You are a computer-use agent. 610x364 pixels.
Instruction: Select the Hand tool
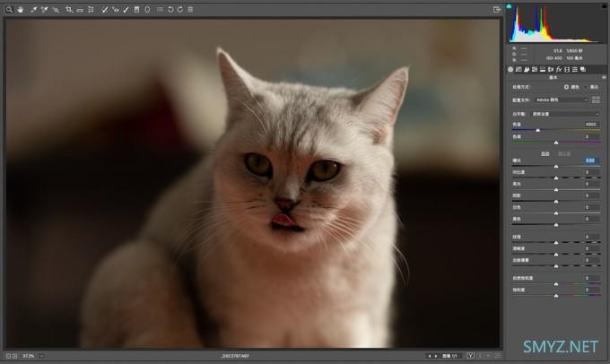click(21, 9)
